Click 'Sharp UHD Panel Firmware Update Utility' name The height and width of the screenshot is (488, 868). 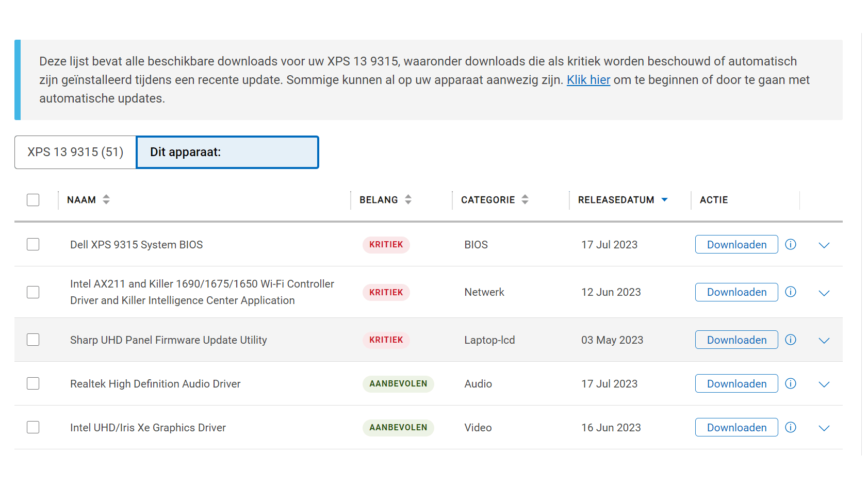(169, 340)
